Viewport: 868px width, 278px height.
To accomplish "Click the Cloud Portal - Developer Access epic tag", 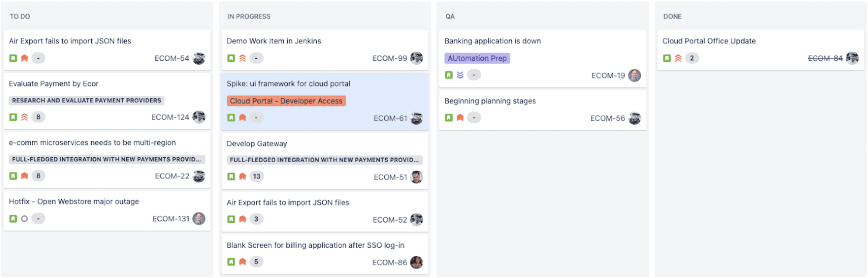I will click(x=285, y=101).
